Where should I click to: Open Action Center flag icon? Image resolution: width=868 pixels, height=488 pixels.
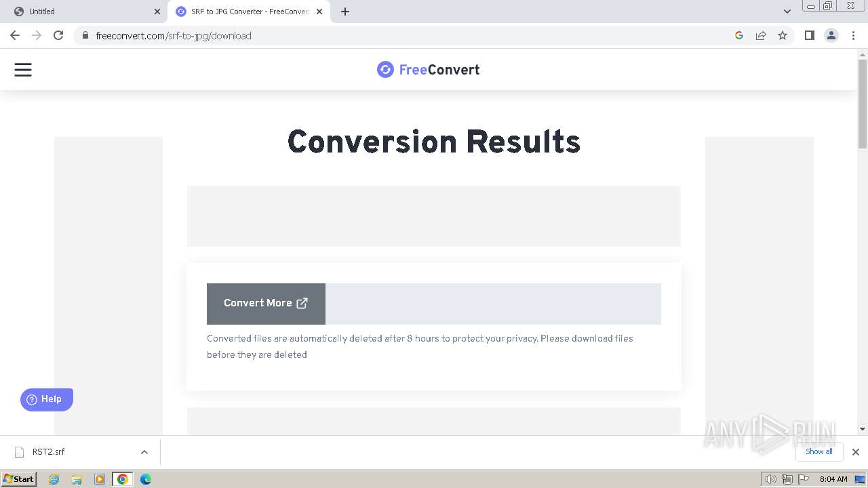(804, 479)
